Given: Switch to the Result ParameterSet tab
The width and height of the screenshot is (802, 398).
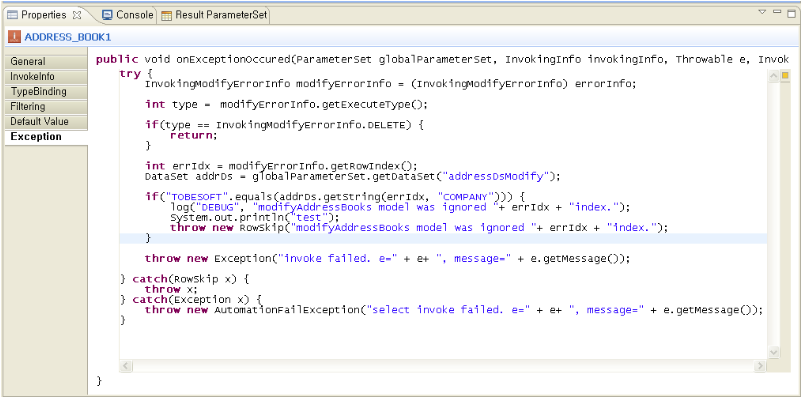Looking at the screenshot, I should pyautogui.click(x=214, y=15).
